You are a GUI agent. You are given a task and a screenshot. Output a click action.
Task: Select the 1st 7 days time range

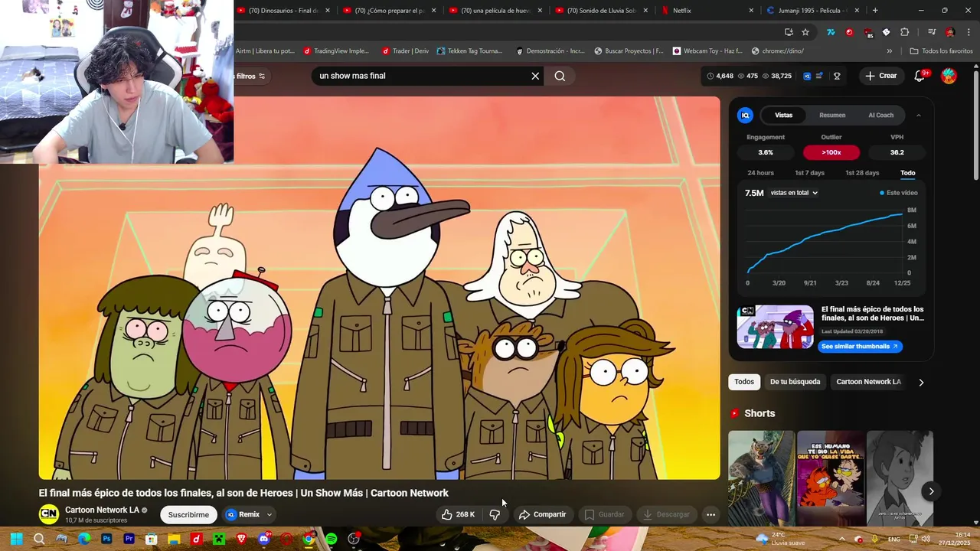(x=809, y=173)
